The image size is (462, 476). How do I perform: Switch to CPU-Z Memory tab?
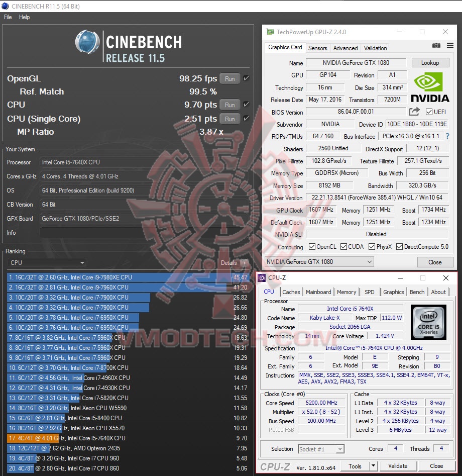pos(346,292)
